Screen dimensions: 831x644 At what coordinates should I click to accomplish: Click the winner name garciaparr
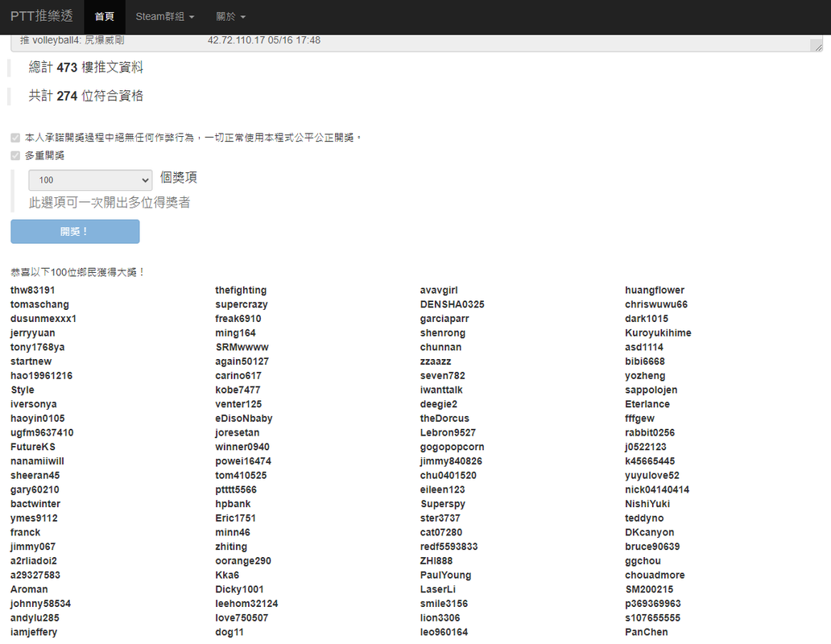click(x=444, y=319)
